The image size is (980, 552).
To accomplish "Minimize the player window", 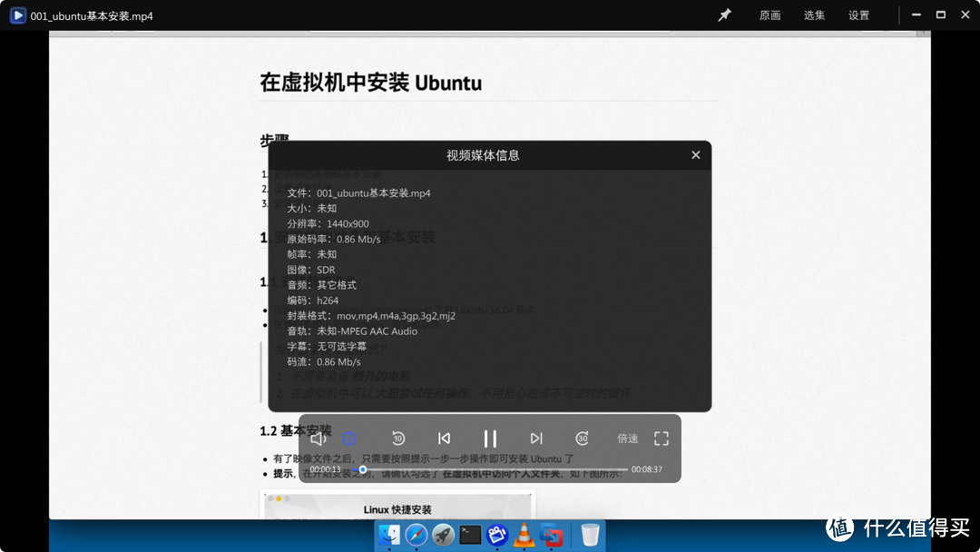I will coord(916,15).
